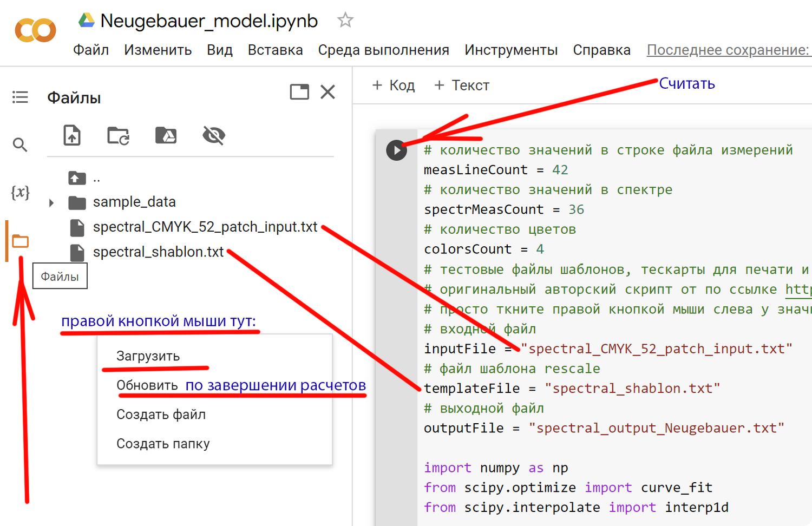
Task: Click the Последнее сохранение link
Action: pos(728,50)
